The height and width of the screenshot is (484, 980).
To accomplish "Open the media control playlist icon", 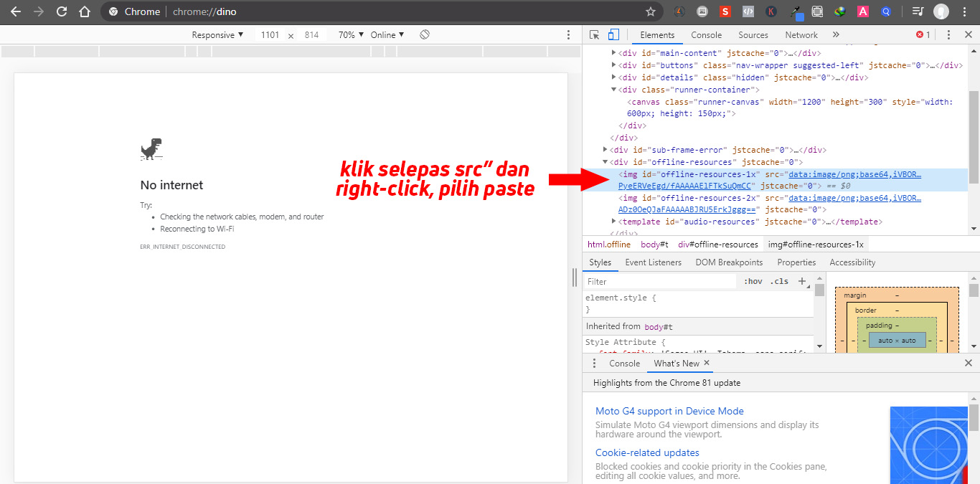I will [x=918, y=11].
